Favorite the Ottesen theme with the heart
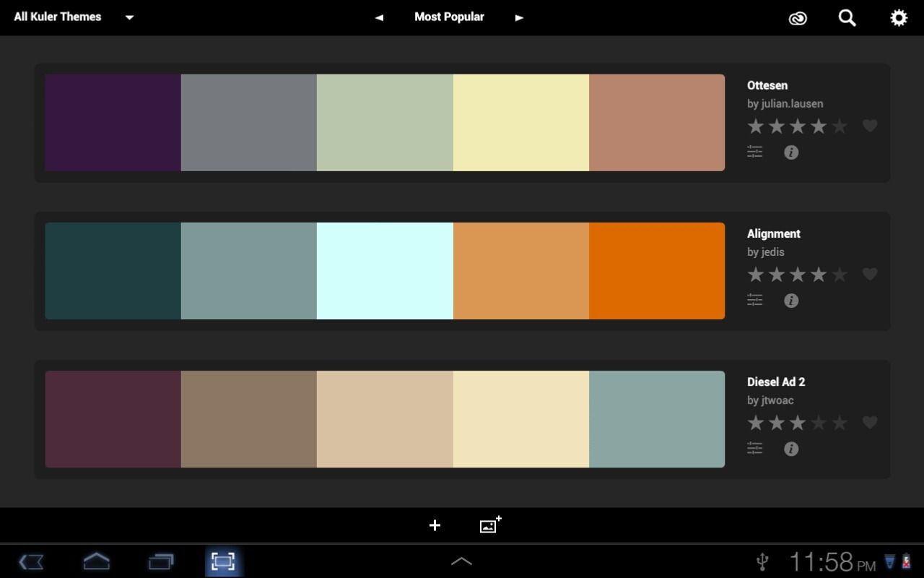Screen dimensions: 924x578 pos(869,126)
